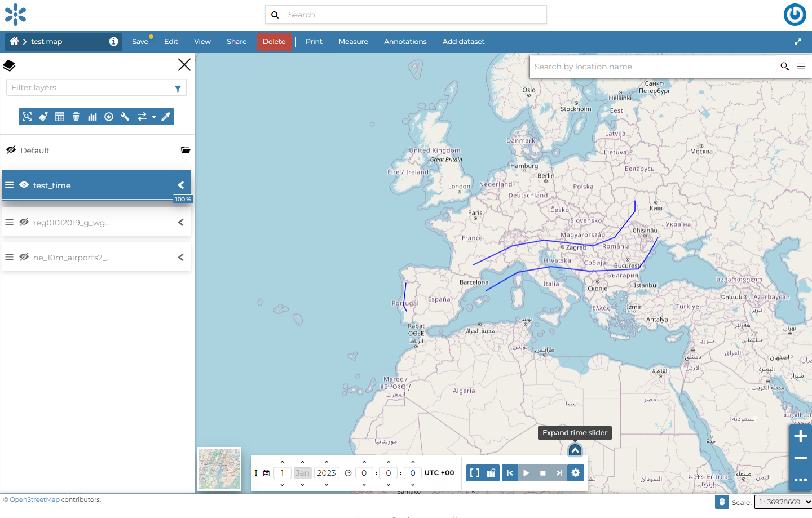Click the zoom to layer extent icon

pyautogui.click(x=27, y=117)
